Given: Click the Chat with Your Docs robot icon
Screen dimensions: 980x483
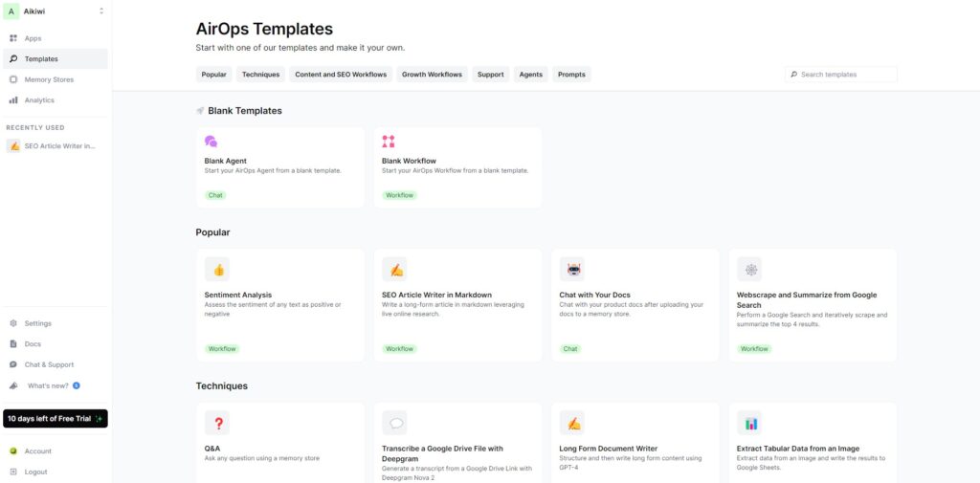Looking at the screenshot, I should (572, 270).
